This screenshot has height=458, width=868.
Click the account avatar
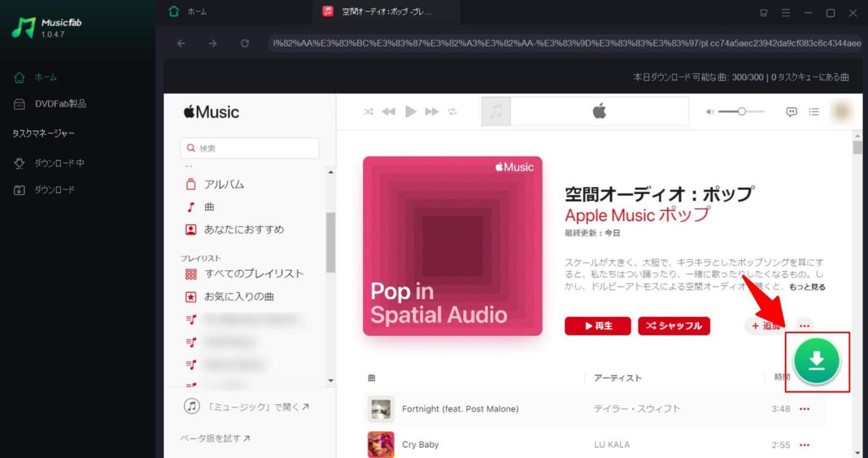[x=842, y=112]
